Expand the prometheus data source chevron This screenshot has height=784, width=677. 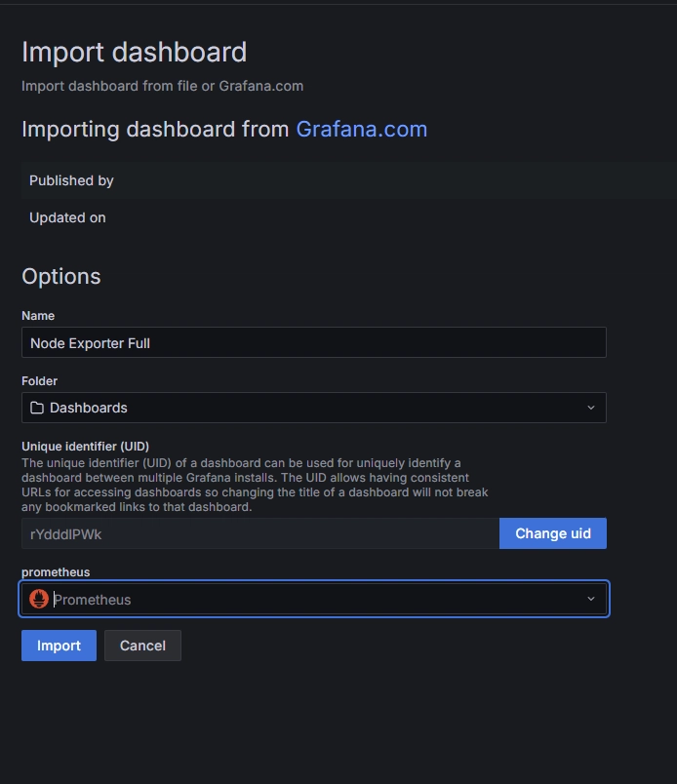[x=591, y=599]
